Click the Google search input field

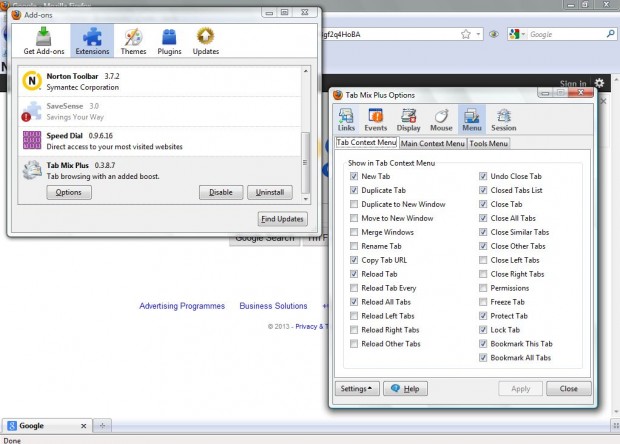567,34
